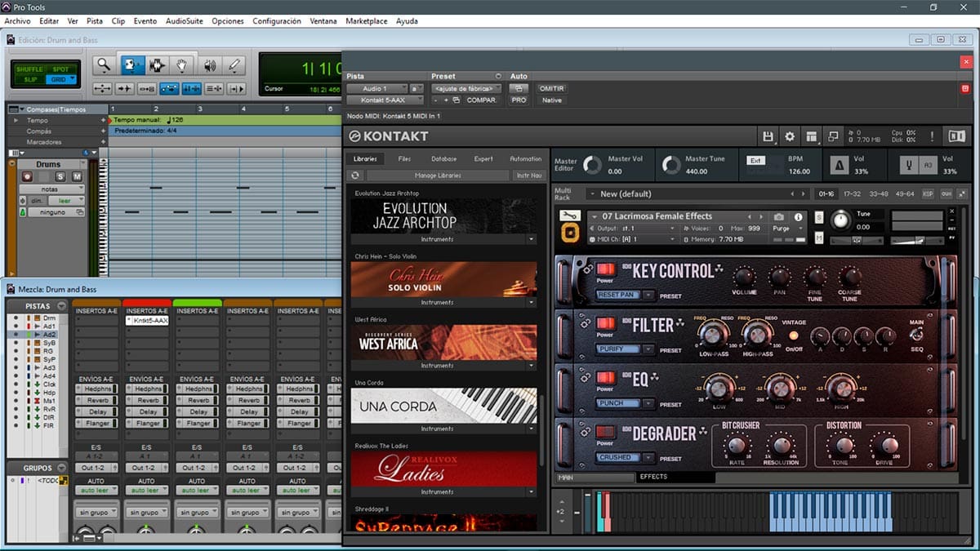The height and width of the screenshot is (551, 980).
Task: Click the Hedphns send on first mixer channel
Action: pyautogui.click(x=98, y=389)
